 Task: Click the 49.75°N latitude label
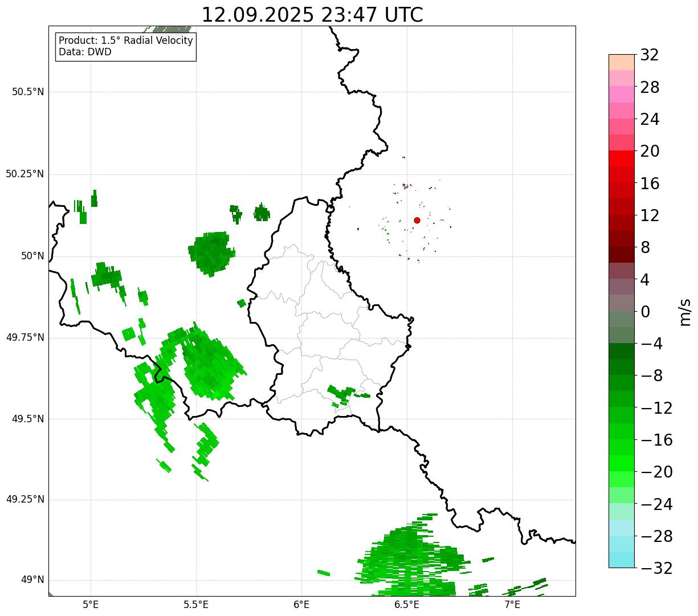25,337
